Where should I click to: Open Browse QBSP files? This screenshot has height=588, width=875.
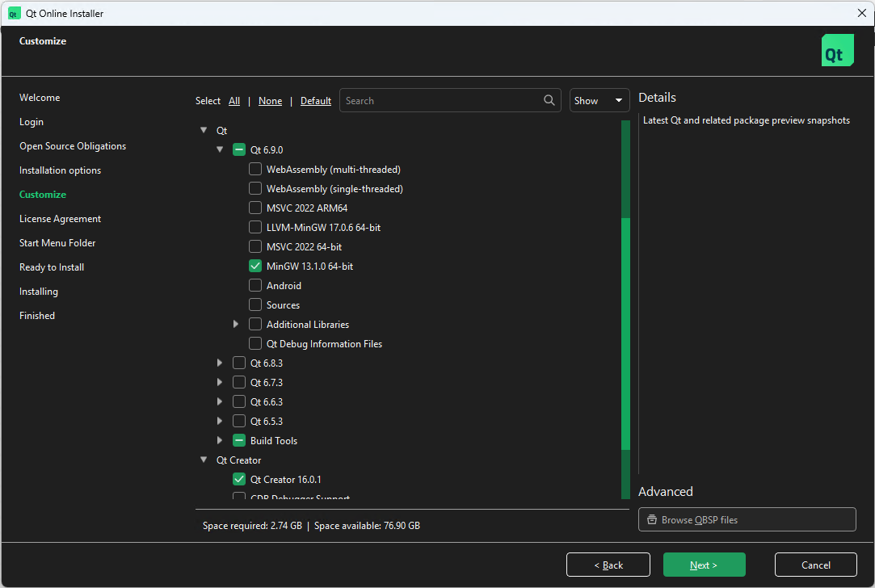[x=747, y=519]
